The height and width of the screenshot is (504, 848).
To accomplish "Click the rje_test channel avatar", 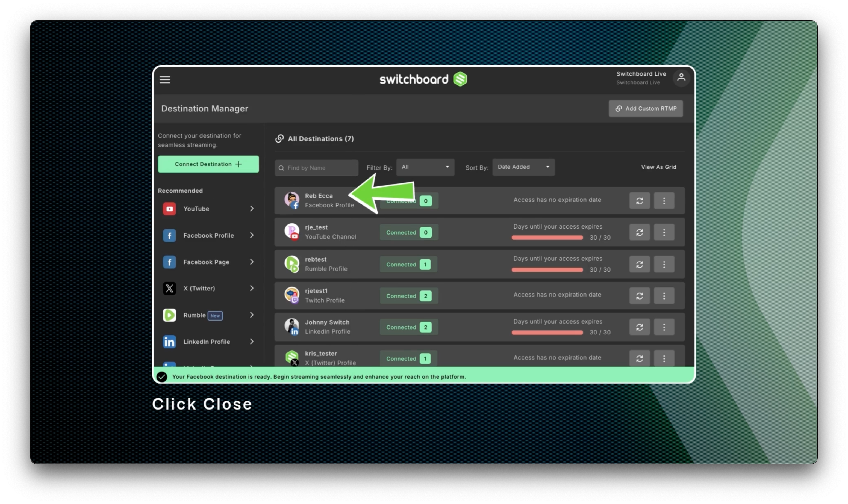I will pyautogui.click(x=291, y=232).
